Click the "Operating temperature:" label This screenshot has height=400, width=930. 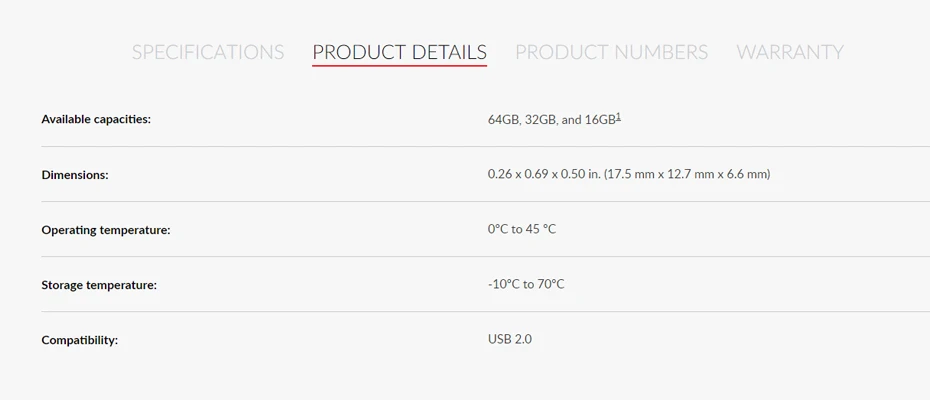click(106, 230)
